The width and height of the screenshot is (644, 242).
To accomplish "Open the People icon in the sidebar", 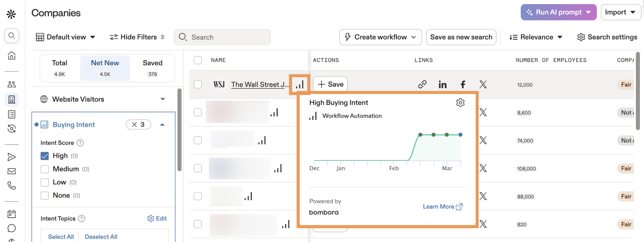I will [x=12, y=84].
